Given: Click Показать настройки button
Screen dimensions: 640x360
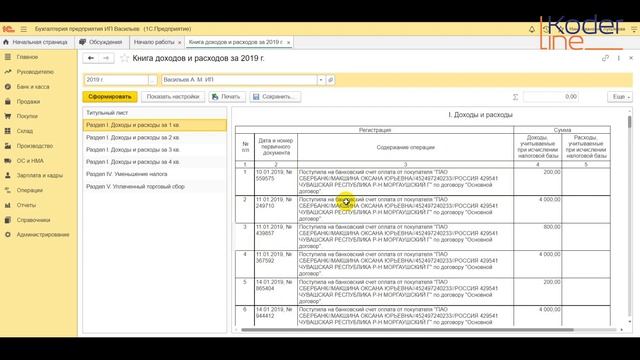Looking at the screenshot, I should coord(173,97).
